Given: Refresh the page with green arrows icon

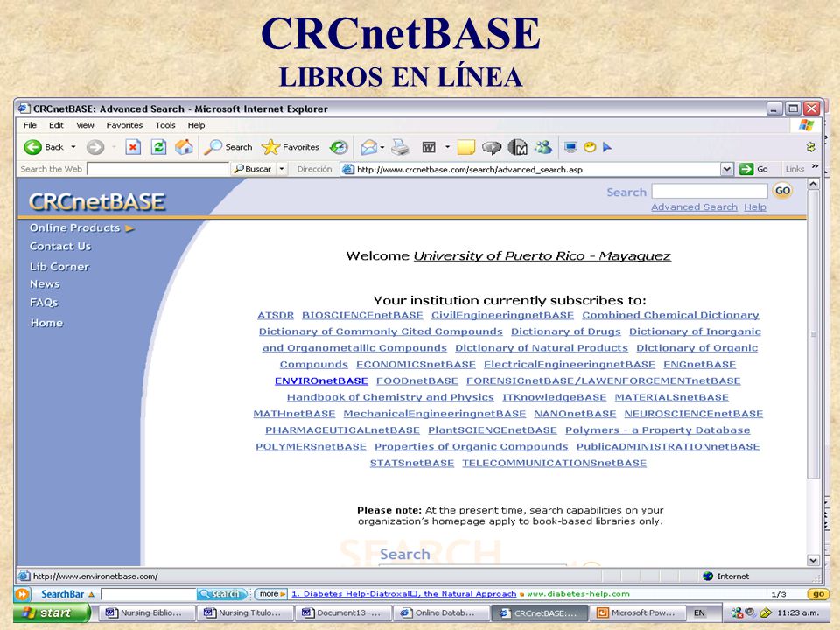Looking at the screenshot, I should pyautogui.click(x=158, y=147).
